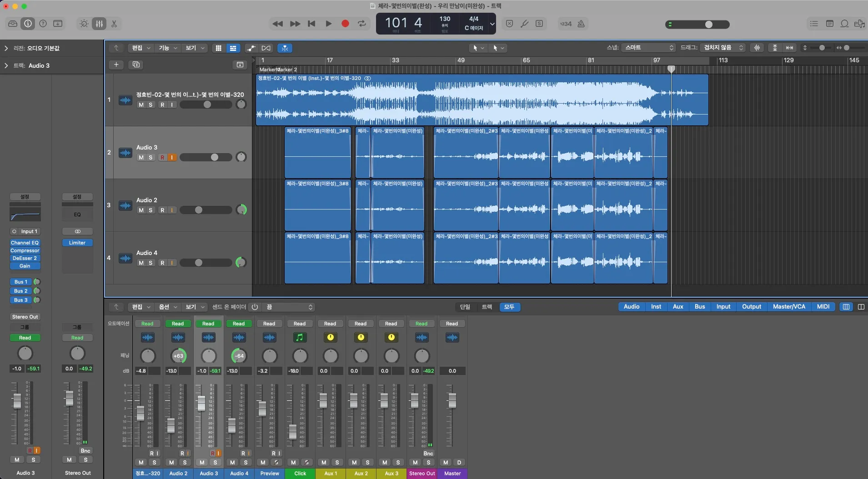
Task: Toggle Flex view icon
Action: (266, 48)
